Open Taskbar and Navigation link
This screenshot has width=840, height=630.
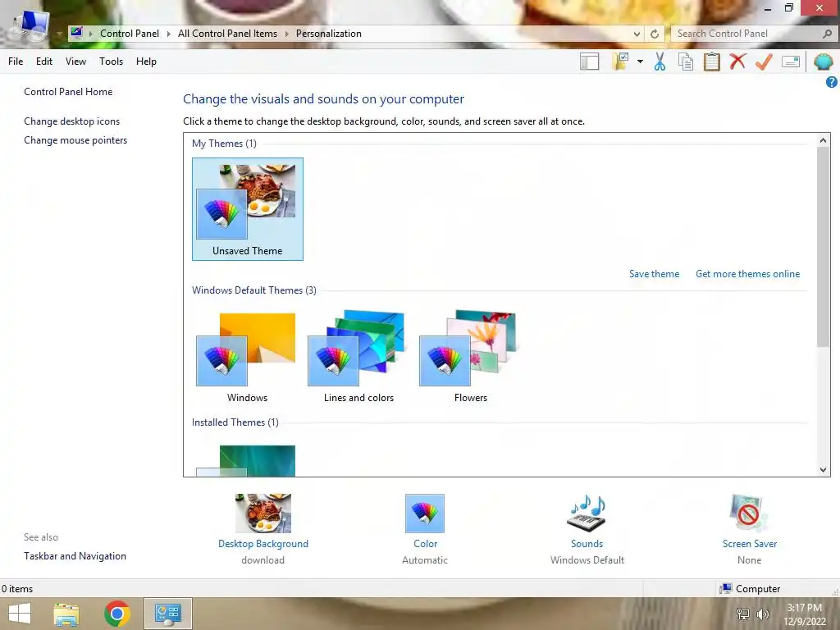click(x=75, y=556)
